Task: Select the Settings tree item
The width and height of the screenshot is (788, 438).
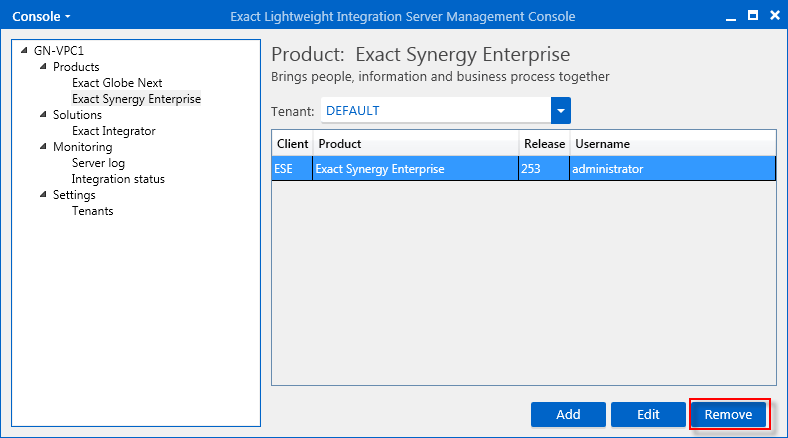Action: [74, 195]
